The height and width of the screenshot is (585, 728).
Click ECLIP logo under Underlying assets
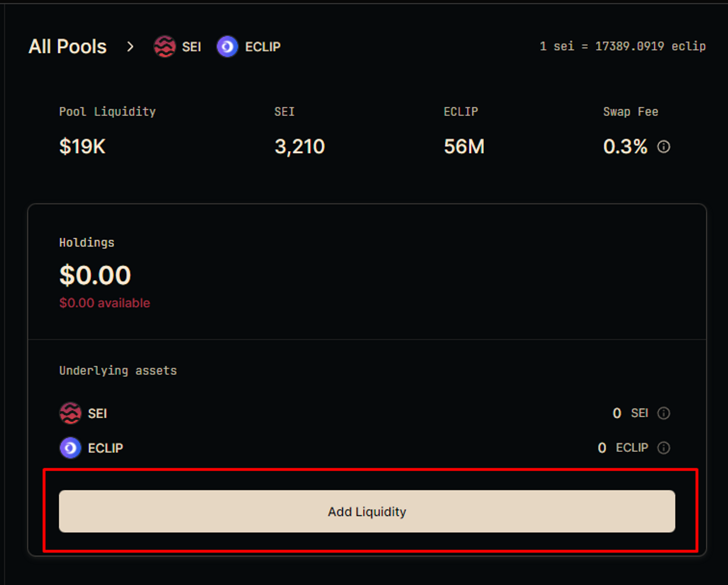click(70, 448)
